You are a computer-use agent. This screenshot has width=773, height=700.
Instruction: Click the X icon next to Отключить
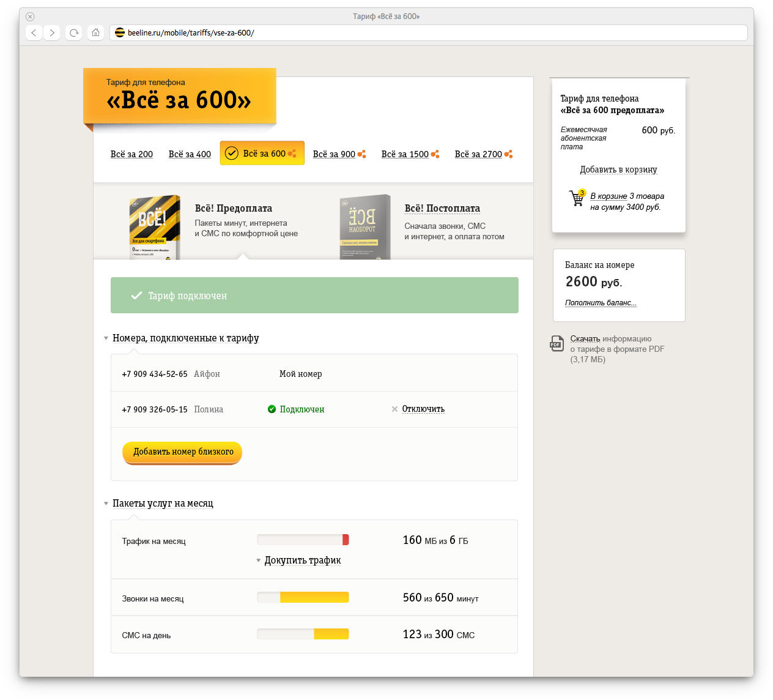coord(394,409)
